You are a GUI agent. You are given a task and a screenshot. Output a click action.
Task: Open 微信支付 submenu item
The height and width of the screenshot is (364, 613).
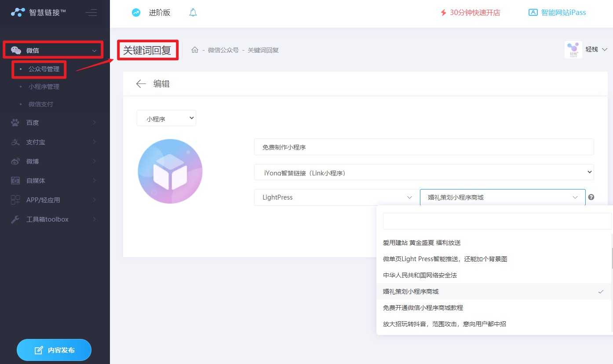tap(40, 104)
